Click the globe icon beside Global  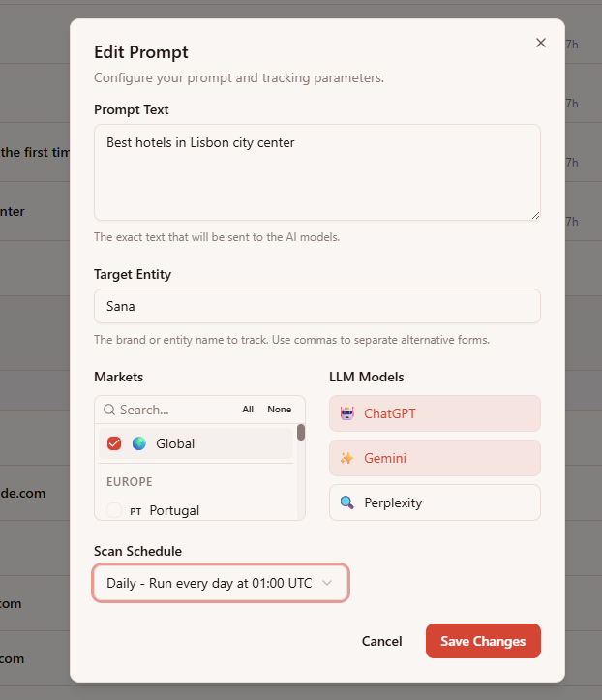[x=139, y=443]
